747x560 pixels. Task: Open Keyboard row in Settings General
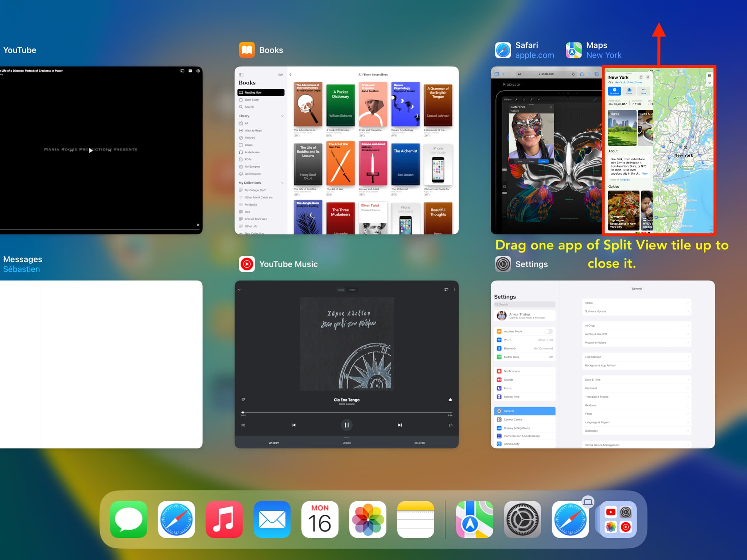[637, 388]
